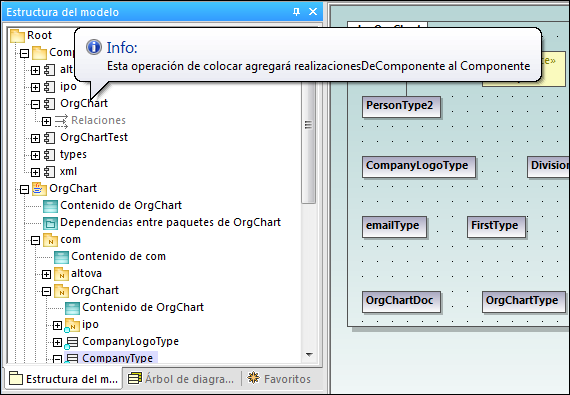Select the Java OrgChart package icon
The height and width of the screenshot is (395, 570).
tap(39, 189)
